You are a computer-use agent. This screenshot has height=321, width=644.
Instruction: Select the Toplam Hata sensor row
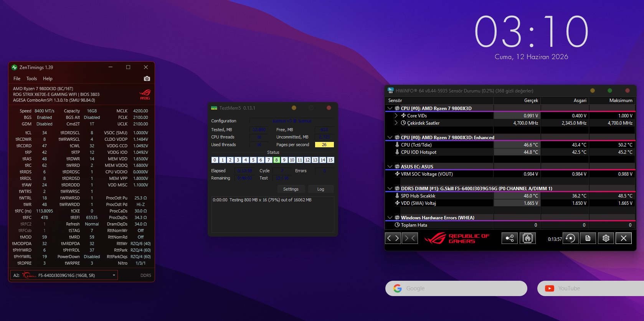click(510, 225)
